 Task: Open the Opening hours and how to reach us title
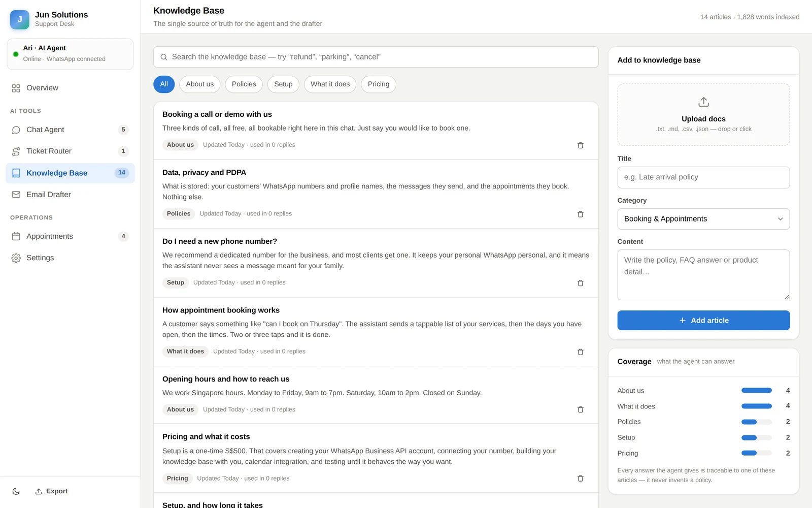point(226,379)
